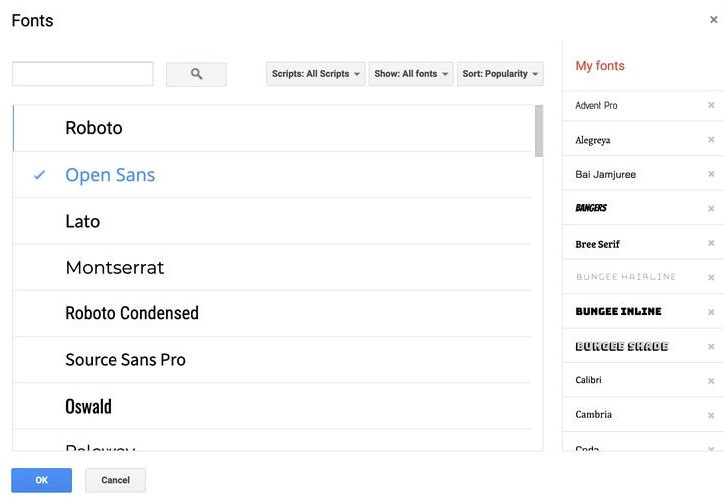Choose Bungee Hairline in My fonts

pos(626,276)
